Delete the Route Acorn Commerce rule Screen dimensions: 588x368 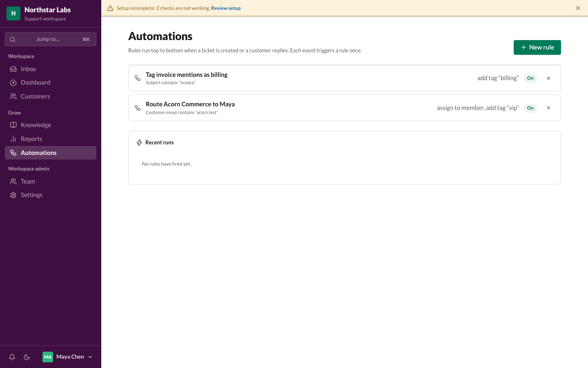[x=548, y=108]
